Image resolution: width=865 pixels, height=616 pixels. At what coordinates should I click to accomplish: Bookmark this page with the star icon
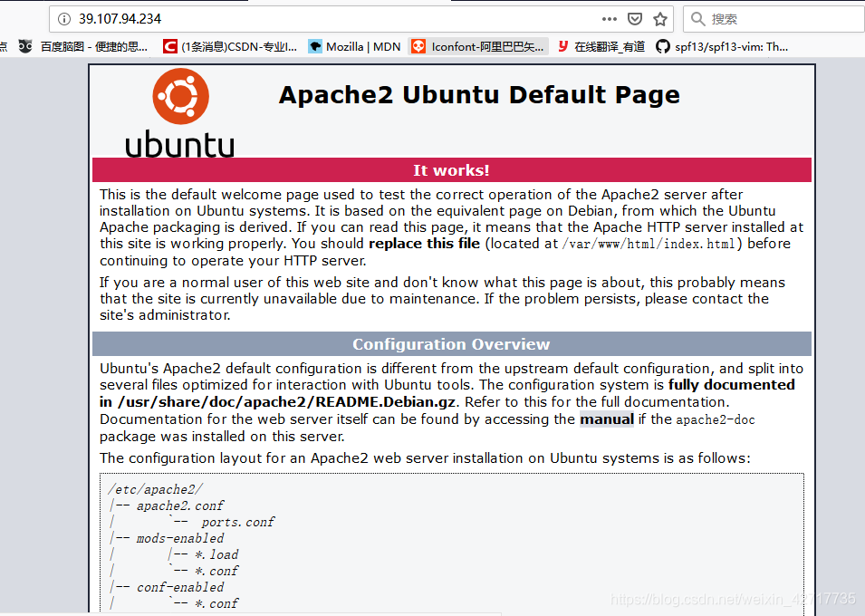click(x=659, y=19)
